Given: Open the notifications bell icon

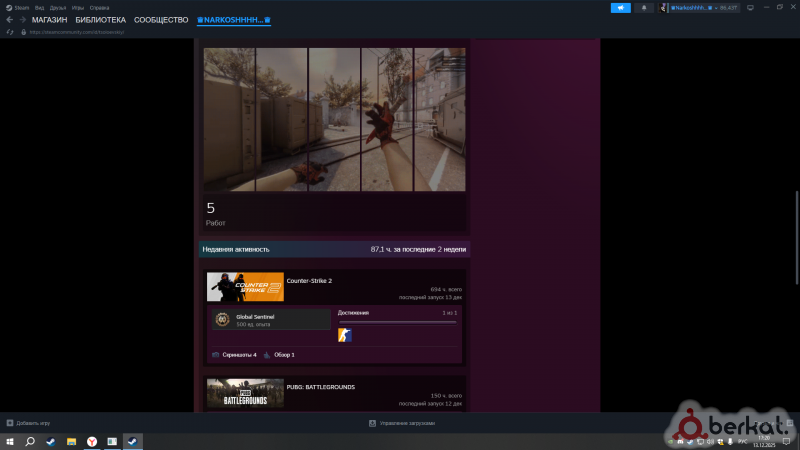Looking at the screenshot, I should point(646,7).
